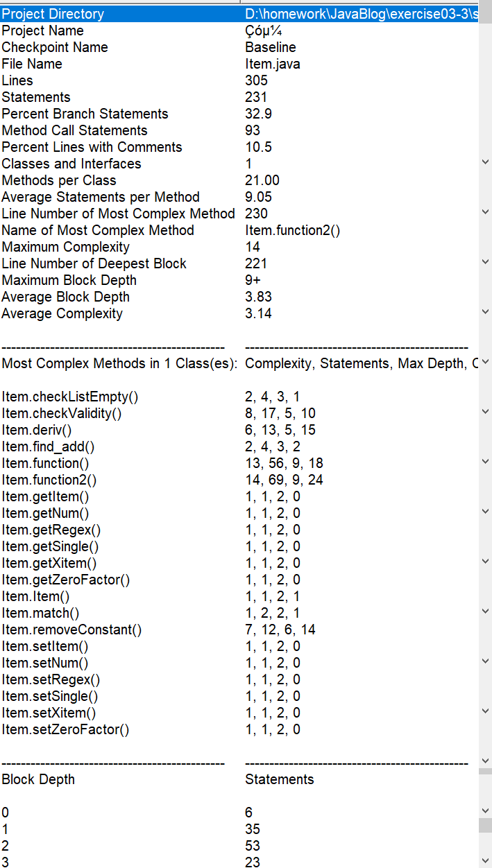492x868 pixels.
Task: Click chevron next to Item.match() row
Action: [x=485, y=611]
